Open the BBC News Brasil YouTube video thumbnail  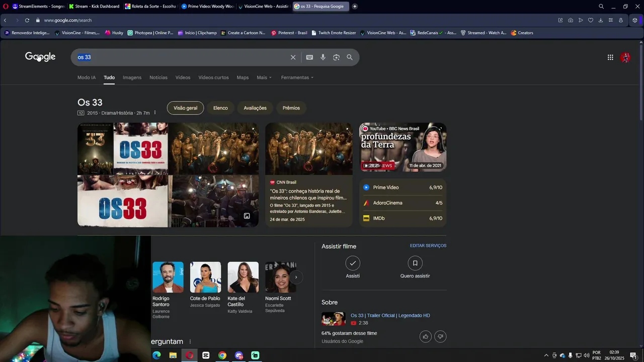pyautogui.click(x=403, y=147)
